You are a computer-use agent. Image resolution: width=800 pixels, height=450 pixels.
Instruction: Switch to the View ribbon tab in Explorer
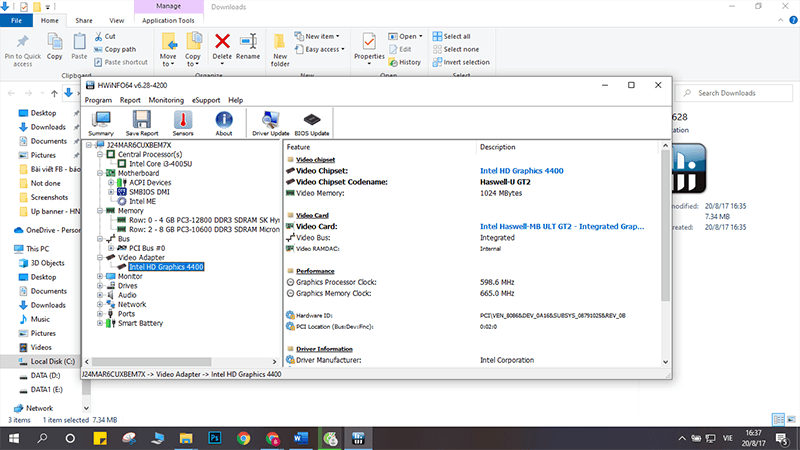click(x=116, y=20)
